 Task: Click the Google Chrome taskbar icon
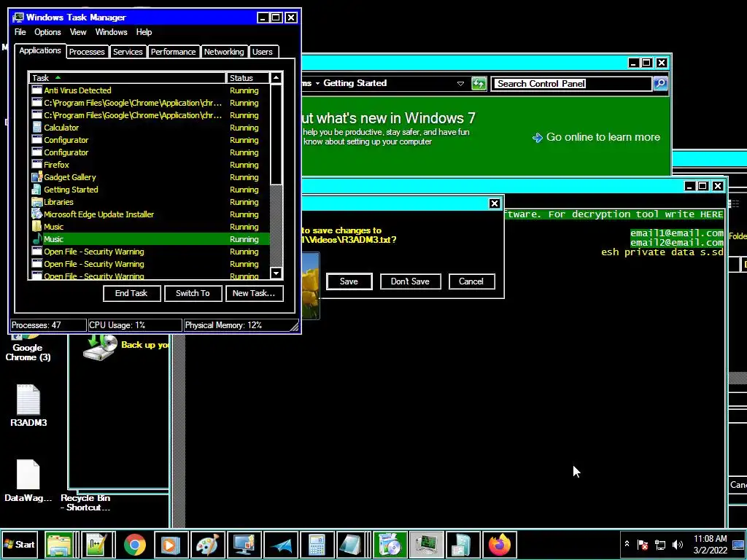(135, 544)
